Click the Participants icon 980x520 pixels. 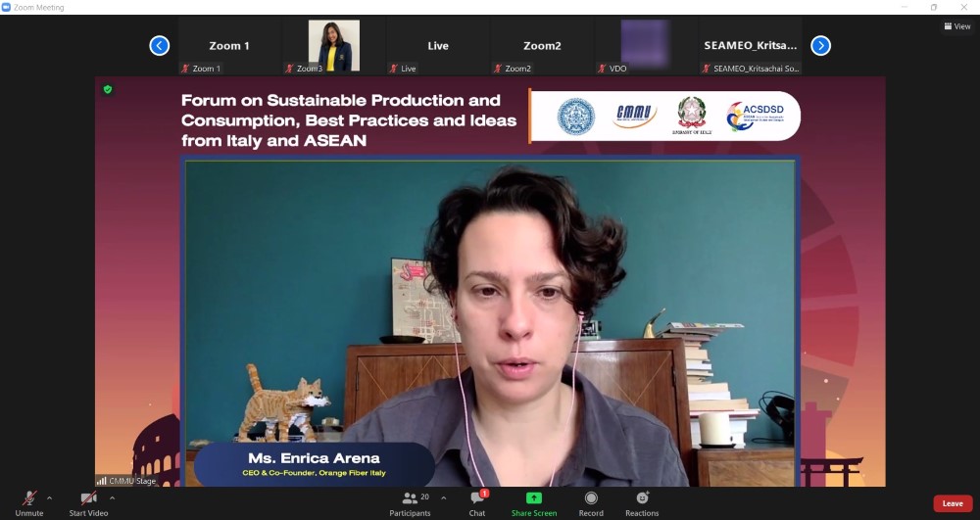pos(410,498)
